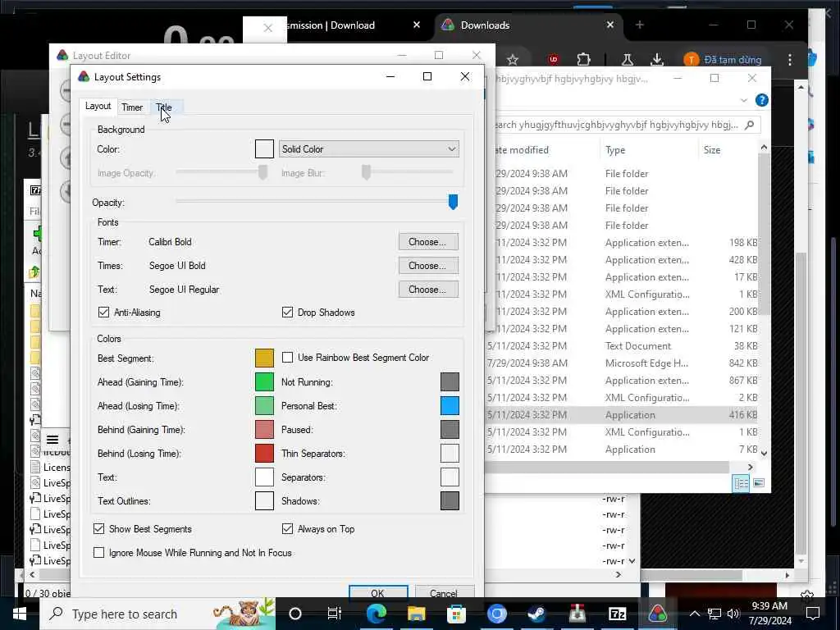Image resolution: width=840 pixels, height=630 pixels.
Task: Open the Explorer help question-mark icon
Action: click(x=761, y=100)
